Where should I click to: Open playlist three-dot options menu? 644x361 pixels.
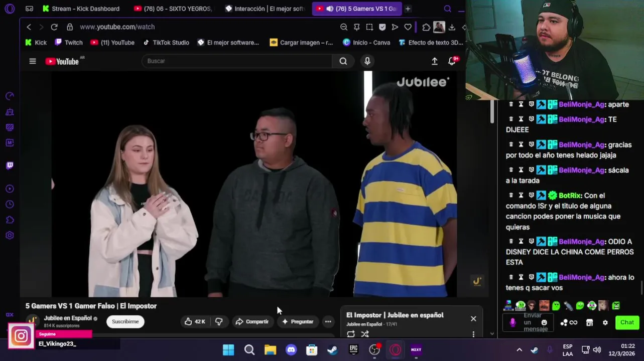tap(473, 334)
